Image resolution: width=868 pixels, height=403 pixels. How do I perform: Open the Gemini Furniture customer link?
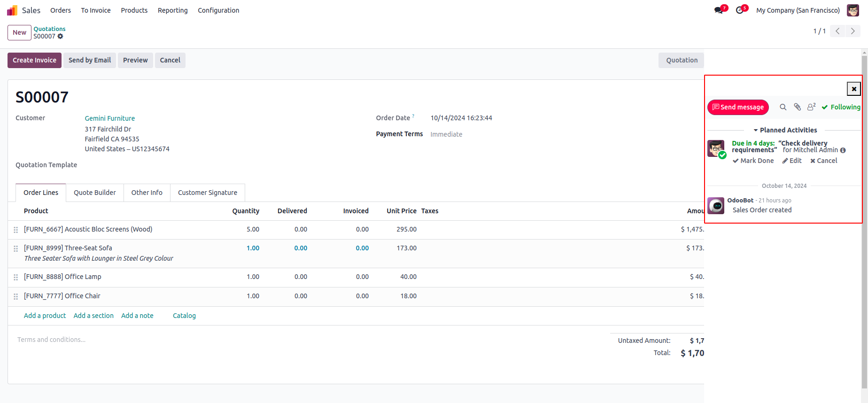[x=110, y=118]
